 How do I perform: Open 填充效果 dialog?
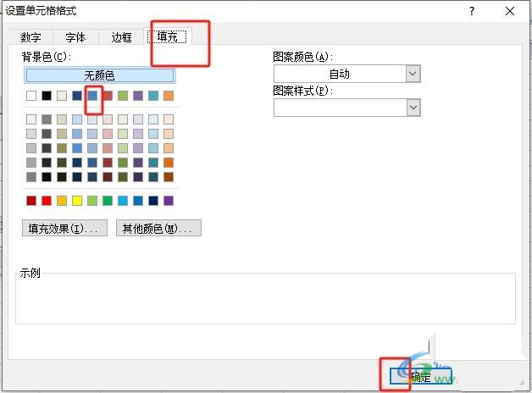(64, 228)
